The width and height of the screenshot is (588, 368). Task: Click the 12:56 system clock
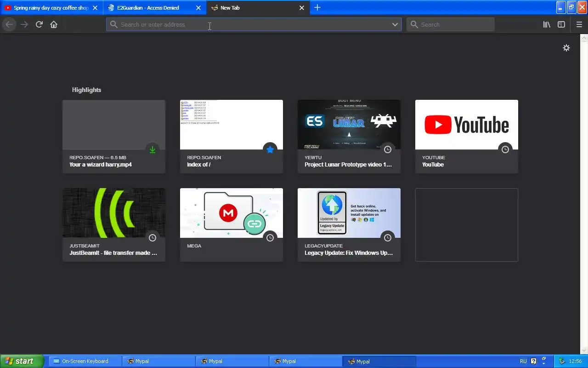coord(576,361)
